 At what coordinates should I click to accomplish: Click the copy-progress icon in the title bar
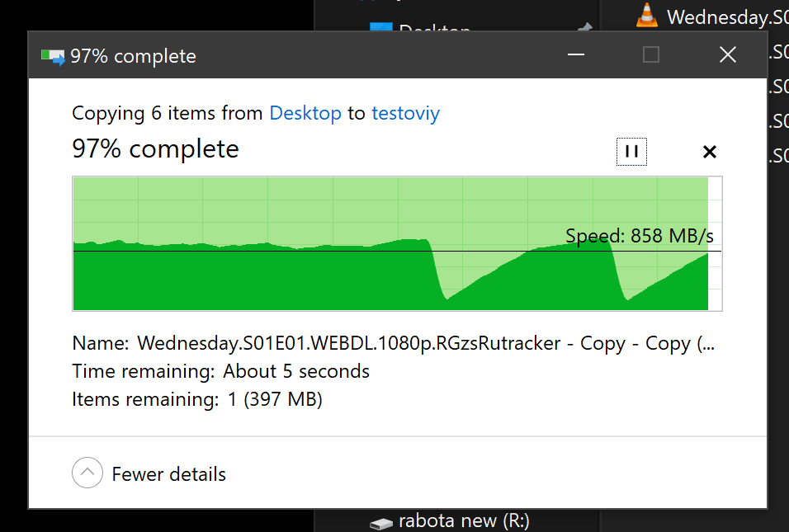tap(53, 57)
